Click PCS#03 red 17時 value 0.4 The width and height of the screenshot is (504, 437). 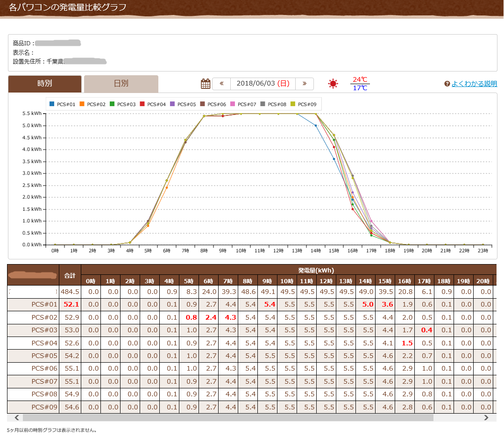point(426,330)
